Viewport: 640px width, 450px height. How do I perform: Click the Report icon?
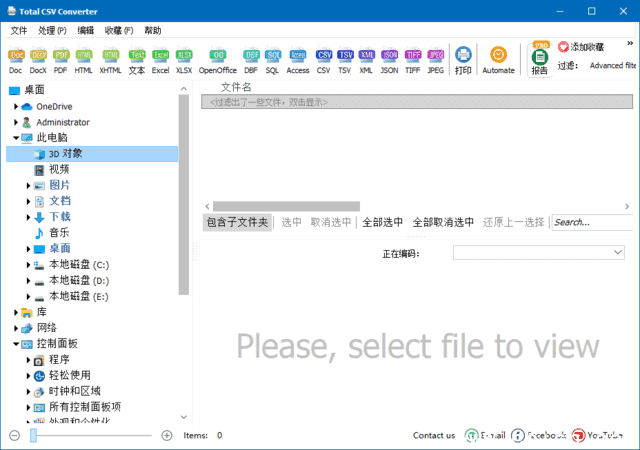[x=540, y=60]
